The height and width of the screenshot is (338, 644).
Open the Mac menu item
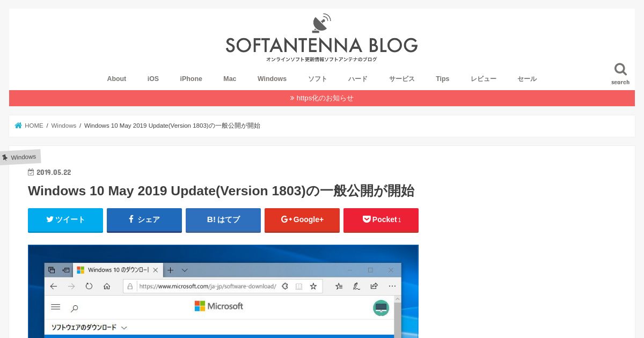(x=230, y=79)
